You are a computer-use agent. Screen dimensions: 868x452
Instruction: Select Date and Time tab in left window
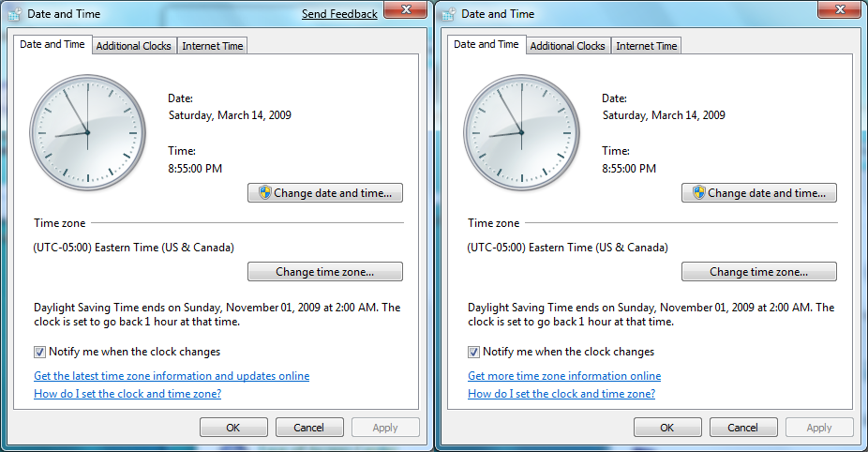(52, 44)
